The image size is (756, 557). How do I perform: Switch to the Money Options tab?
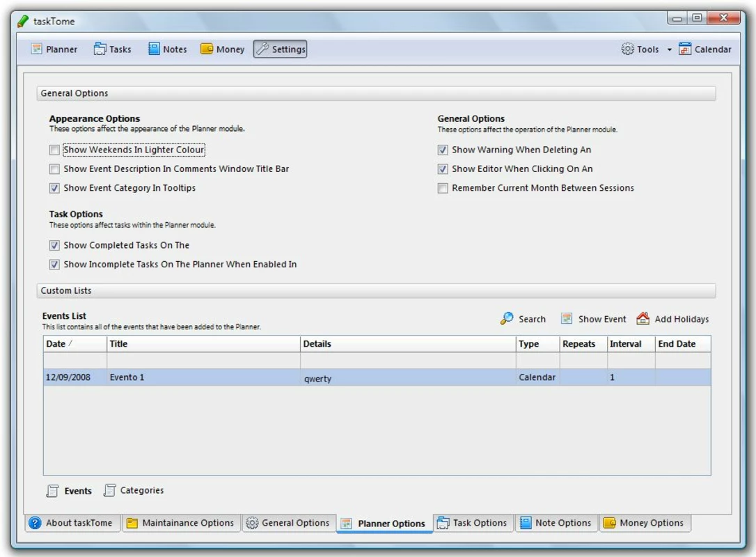tap(645, 523)
